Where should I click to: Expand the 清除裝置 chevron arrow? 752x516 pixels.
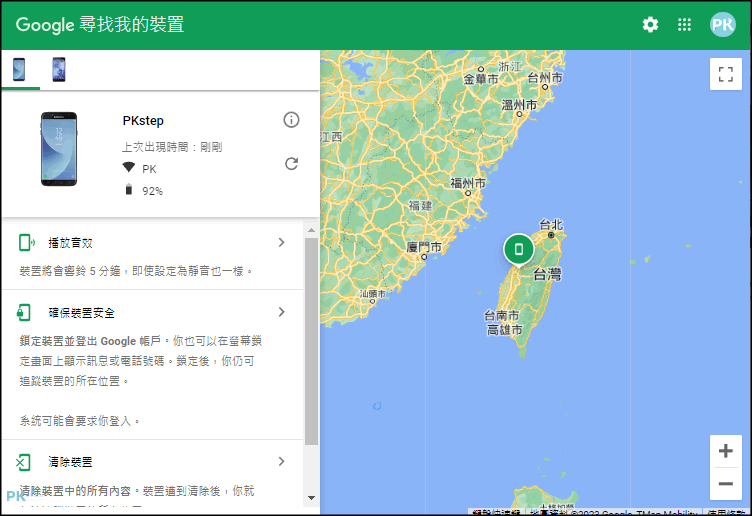pos(282,461)
